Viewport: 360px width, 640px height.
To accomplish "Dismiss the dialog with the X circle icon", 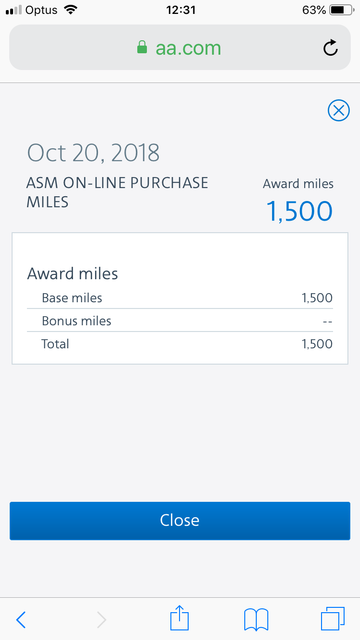I will pos(338,110).
